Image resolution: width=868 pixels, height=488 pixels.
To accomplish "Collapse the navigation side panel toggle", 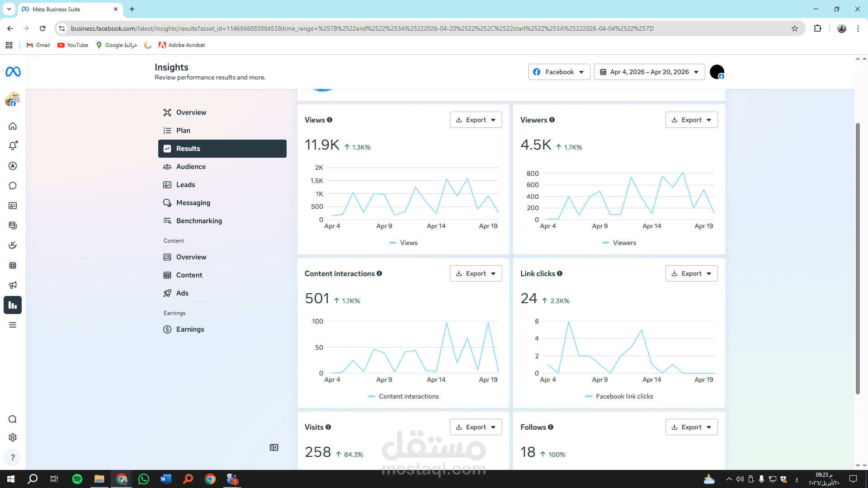I will [x=274, y=447].
